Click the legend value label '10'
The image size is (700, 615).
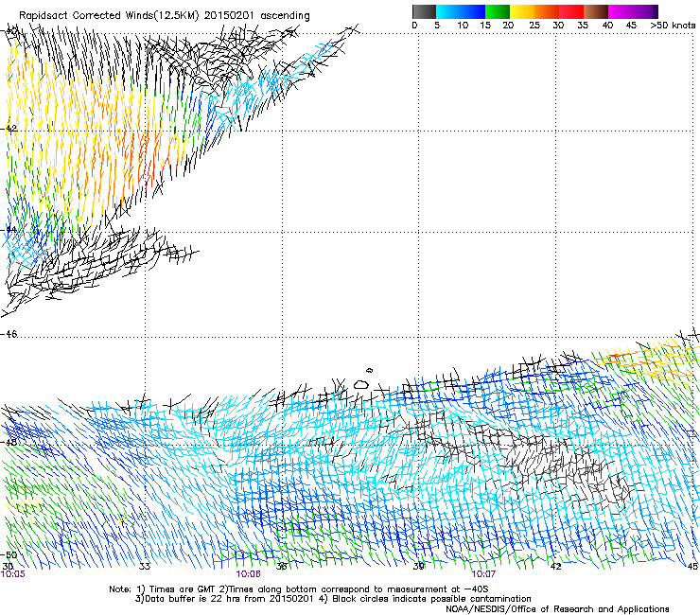pyautogui.click(x=463, y=26)
